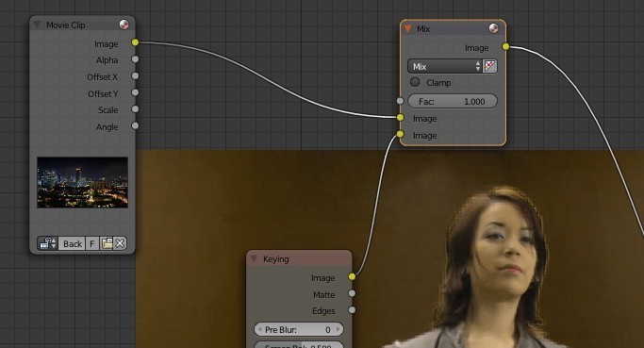The width and height of the screenshot is (644, 348).
Task: Collapse the Keying node
Action: [x=254, y=258]
